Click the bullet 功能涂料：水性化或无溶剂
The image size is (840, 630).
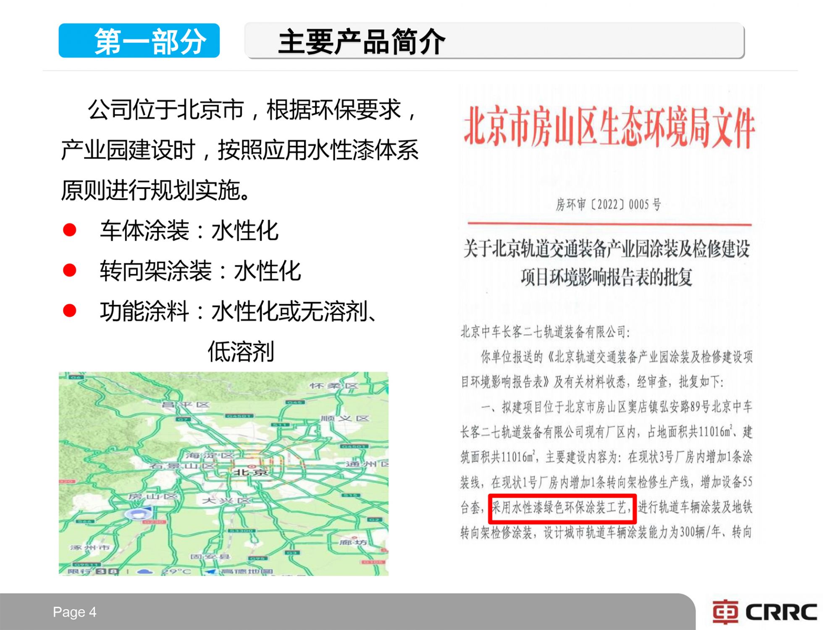(239, 311)
